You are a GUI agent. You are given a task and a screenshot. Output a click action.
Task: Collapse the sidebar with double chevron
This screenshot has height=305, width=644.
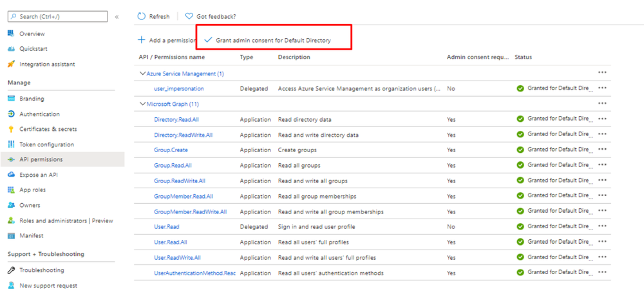click(117, 17)
